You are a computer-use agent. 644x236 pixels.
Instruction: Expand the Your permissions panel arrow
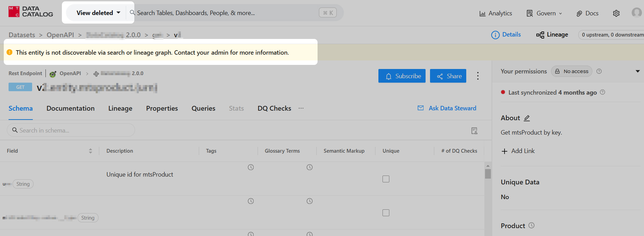point(637,71)
